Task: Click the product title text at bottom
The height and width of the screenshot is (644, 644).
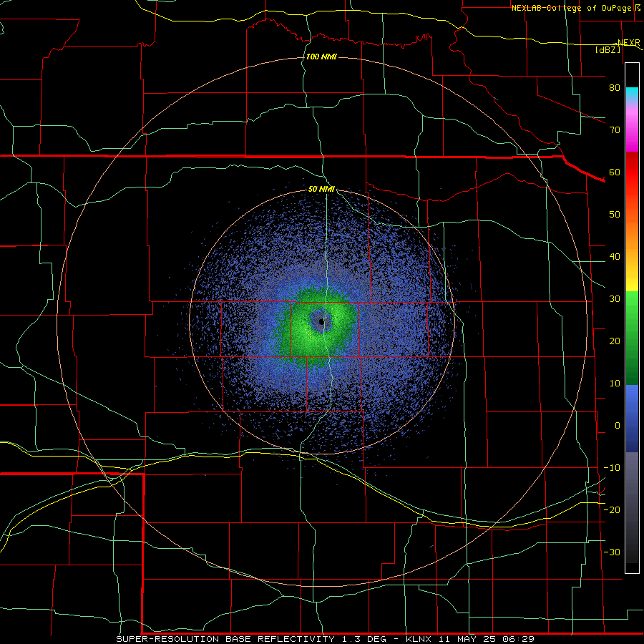Action: click(326, 639)
